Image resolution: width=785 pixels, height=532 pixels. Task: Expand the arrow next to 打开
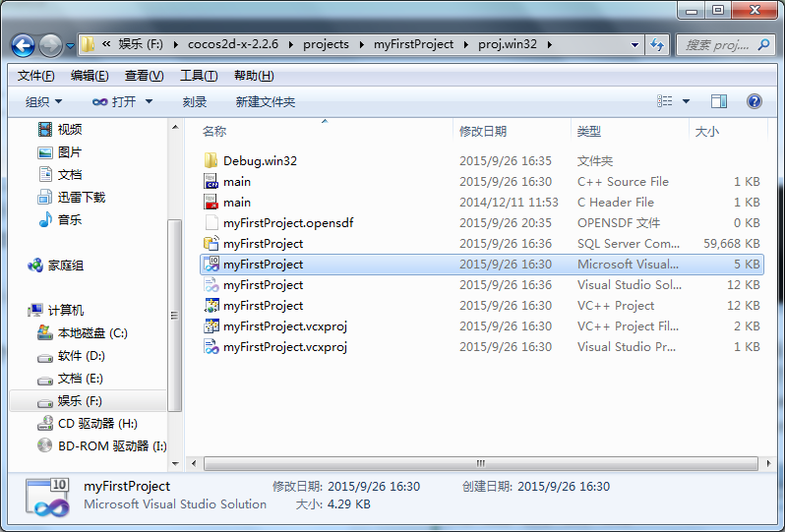[149, 101]
